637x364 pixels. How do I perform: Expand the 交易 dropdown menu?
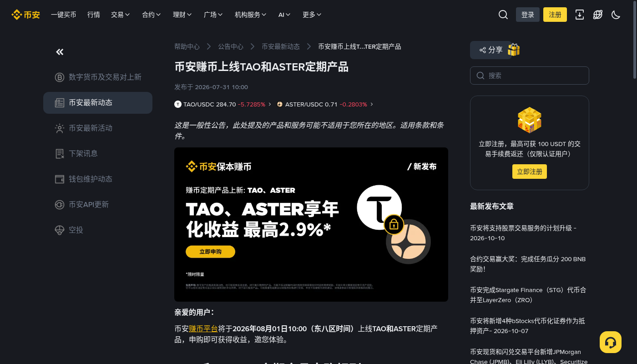(121, 15)
